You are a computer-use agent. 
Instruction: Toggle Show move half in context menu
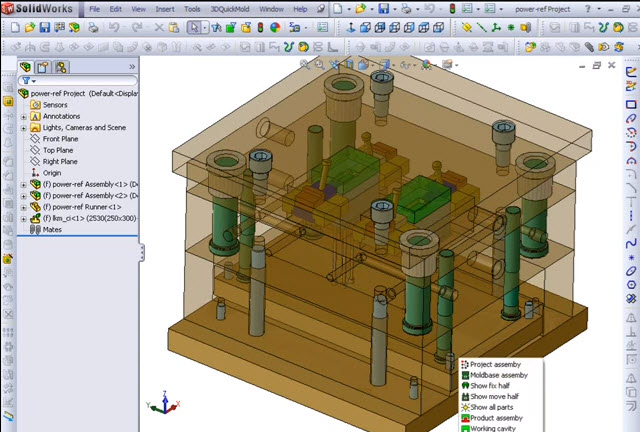point(490,396)
